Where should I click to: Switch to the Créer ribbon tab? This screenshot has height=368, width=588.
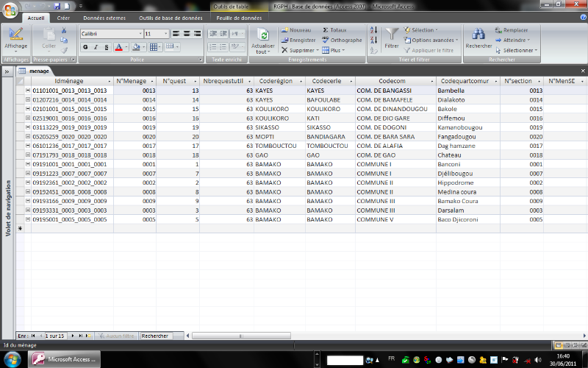tap(64, 17)
